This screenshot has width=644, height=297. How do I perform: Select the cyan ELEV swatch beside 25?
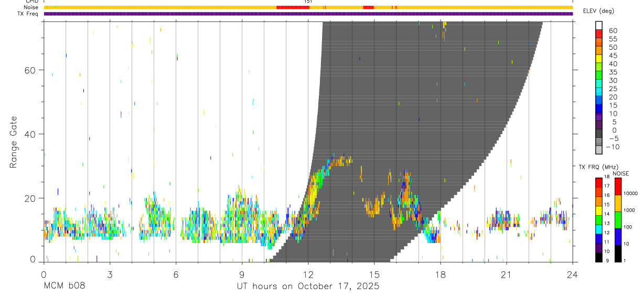598,92
